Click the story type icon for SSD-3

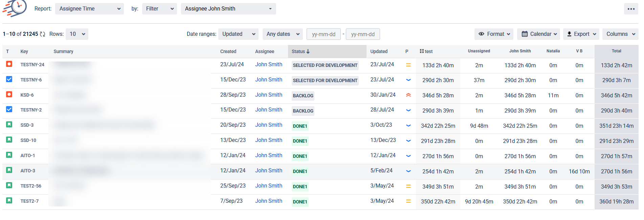click(x=9, y=124)
